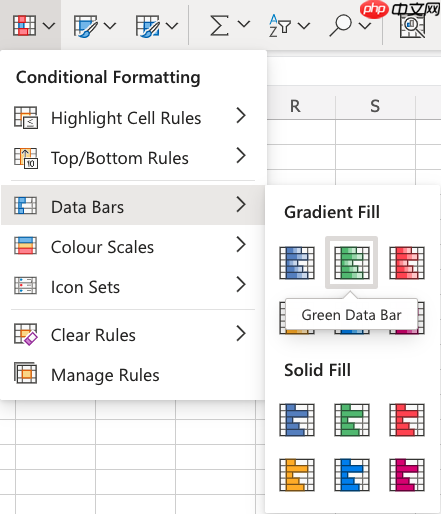
Task: Open the Highlight Cell Rules submenu
Action: click(133, 118)
